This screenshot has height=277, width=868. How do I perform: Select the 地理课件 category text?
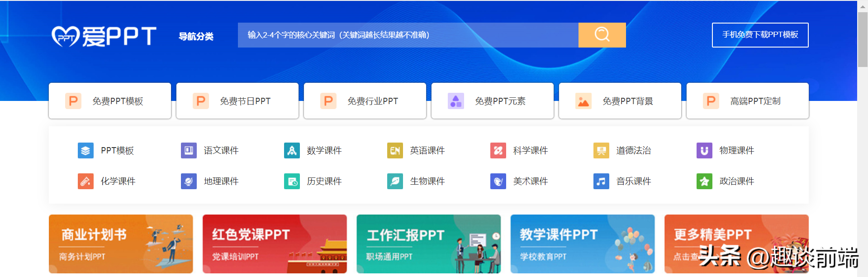pyautogui.click(x=221, y=181)
